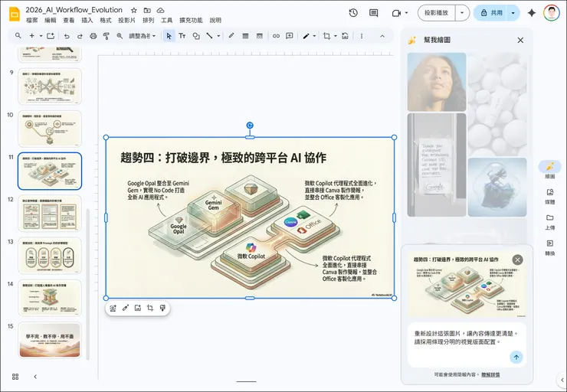Viewport: 567px width, 392px height.
Task: Redo the last action
Action: pos(80,36)
